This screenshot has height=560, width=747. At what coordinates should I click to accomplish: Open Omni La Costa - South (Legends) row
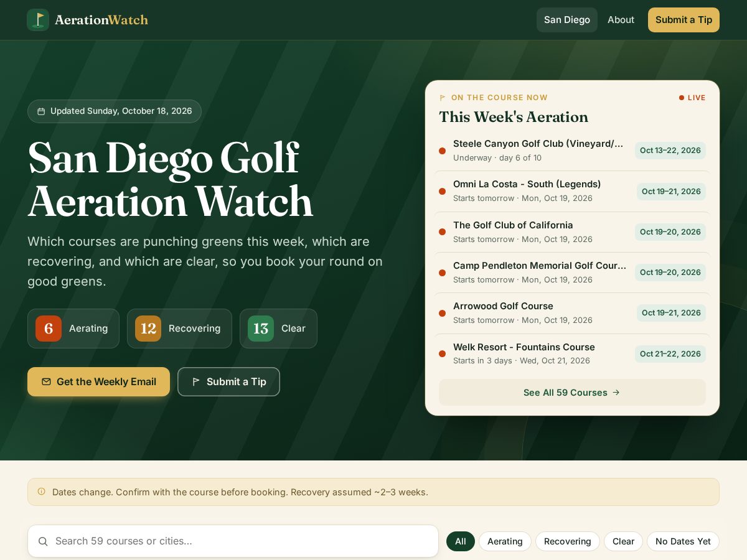[572, 191]
